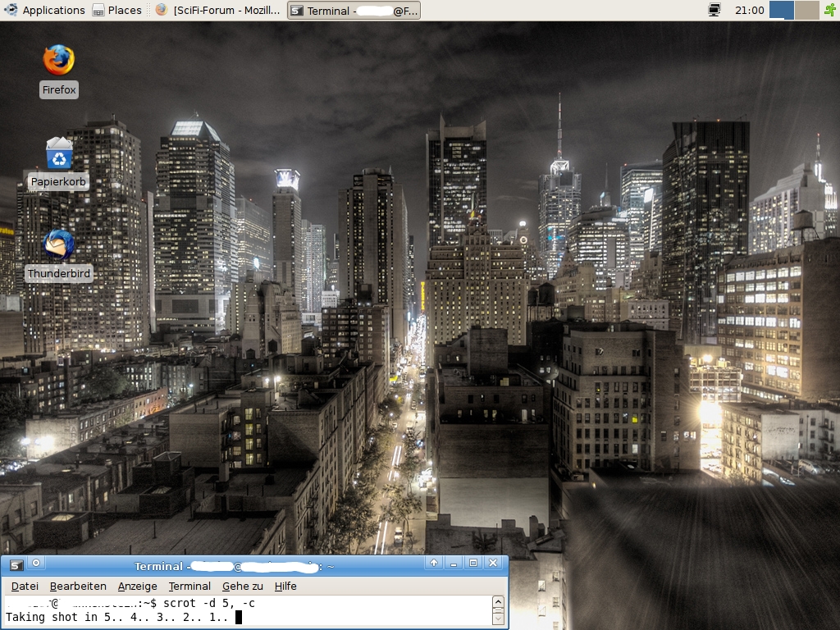The height and width of the screenshot is (630, 840).
Task: Click the sticky pin button in terminal titlebar
Action: tap(36, 564)
